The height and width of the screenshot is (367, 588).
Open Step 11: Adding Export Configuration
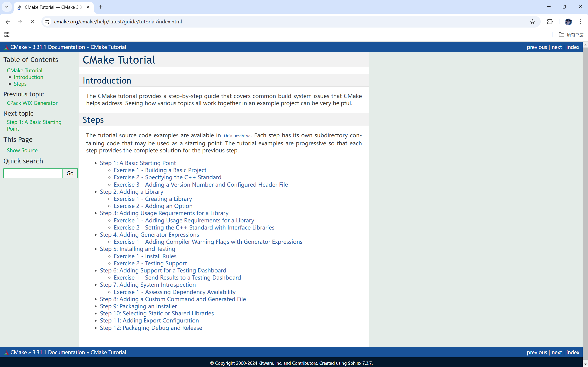pos(149,320)
